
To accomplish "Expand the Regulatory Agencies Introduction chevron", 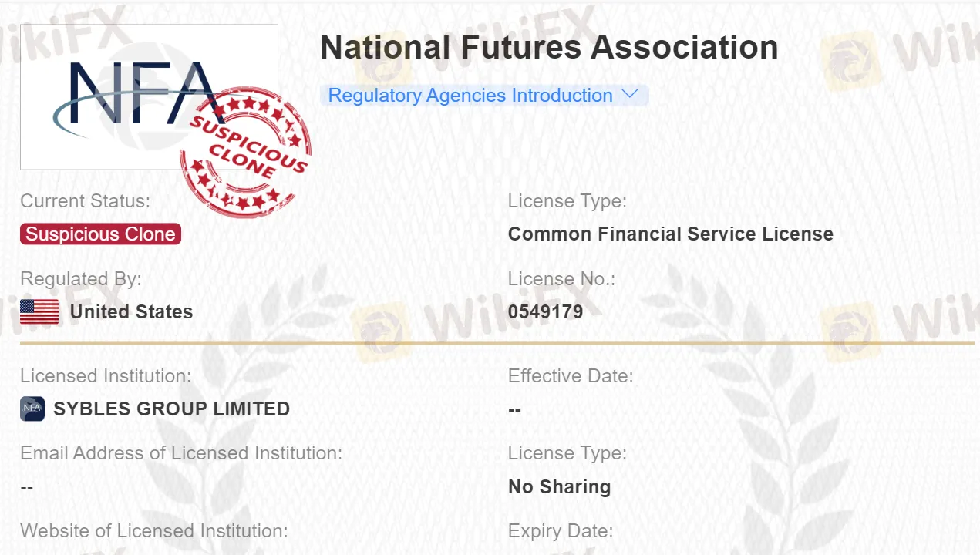I will tap(630, 94).
